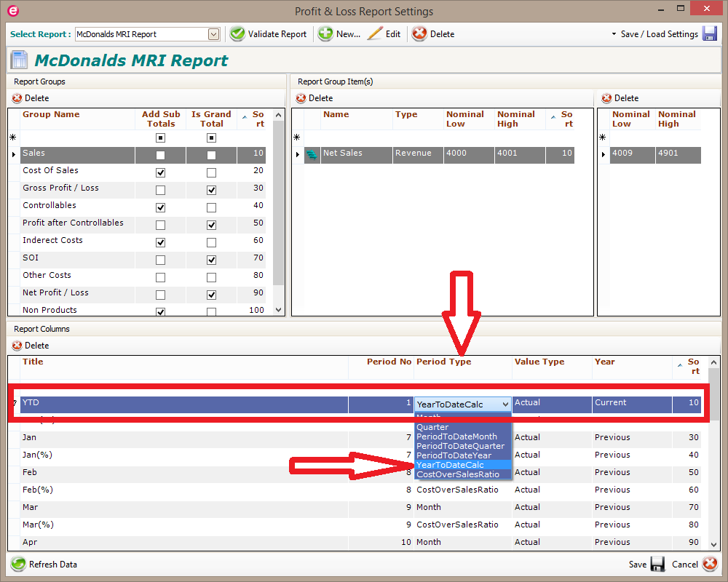Toggle Add Sub Totals checkbox for Sales
This screenshot has height=582, width=728.
coord(160,155)
